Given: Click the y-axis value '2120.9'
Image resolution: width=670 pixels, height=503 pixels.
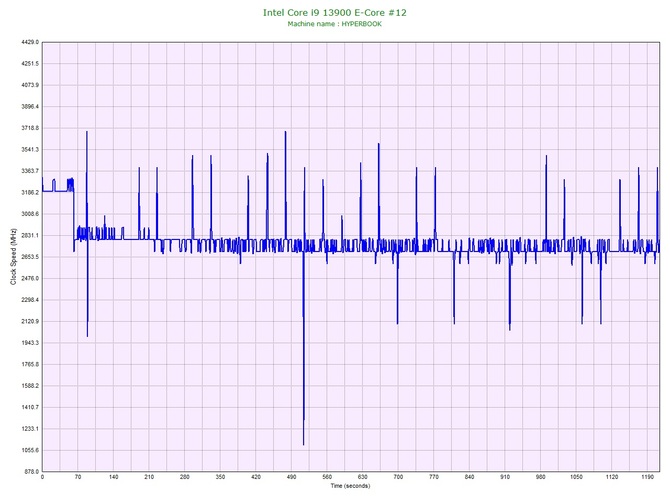Looking at the screenshot, I should pyautogui.click(x=30, y=321).
